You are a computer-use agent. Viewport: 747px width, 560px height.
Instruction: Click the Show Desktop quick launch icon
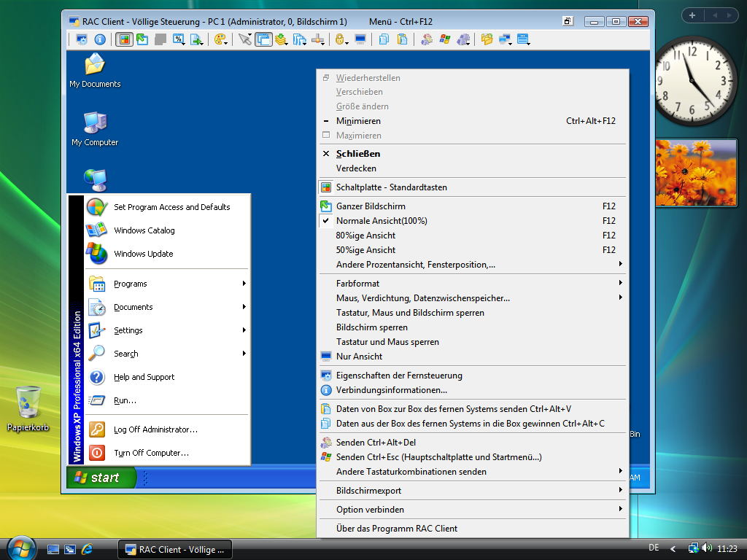point(53,550)
